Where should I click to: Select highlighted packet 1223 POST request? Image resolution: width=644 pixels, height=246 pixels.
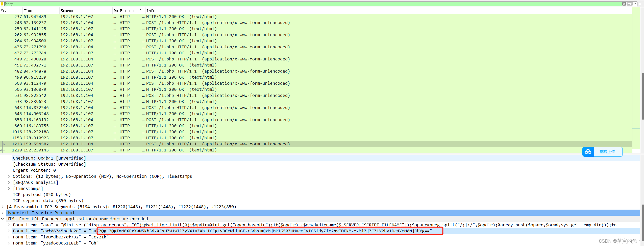click(x=316, y=144)
